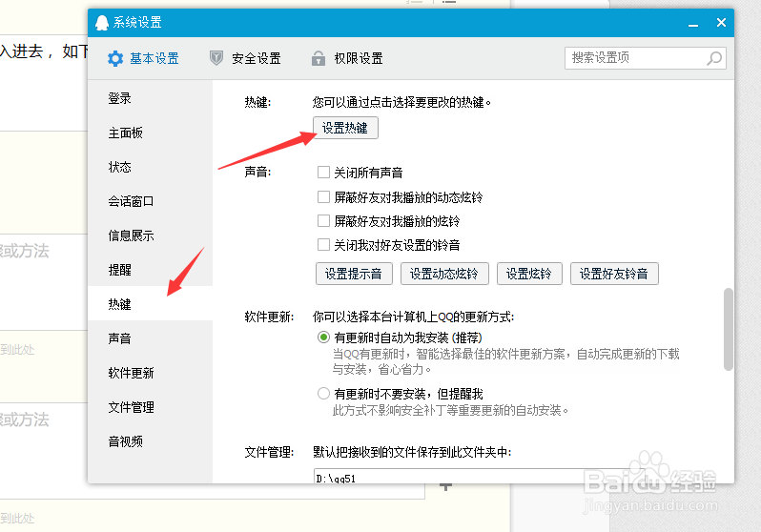Viewport: 761px width, 532px height.
Task: Minimize the 系统设置 window
Action: point(693,23)
